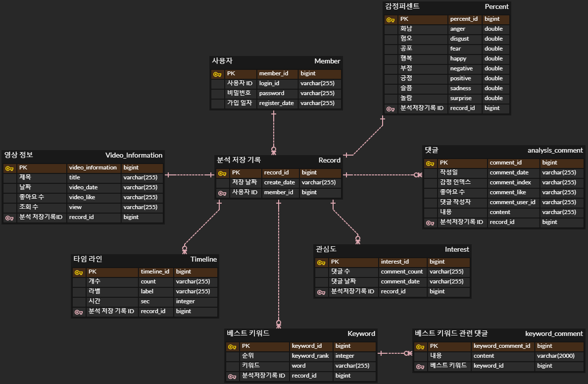Click the happy row in Percent table
Image resolution: width=588 pixels, height=384 pixels.
coord(445,58)
